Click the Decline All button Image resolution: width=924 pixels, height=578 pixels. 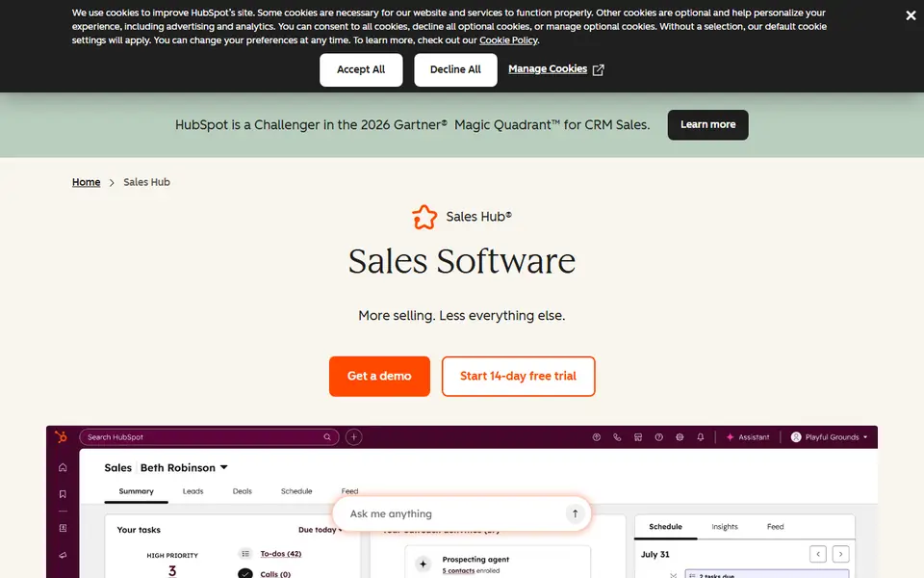pyautogui.click(x=455, y=69)
